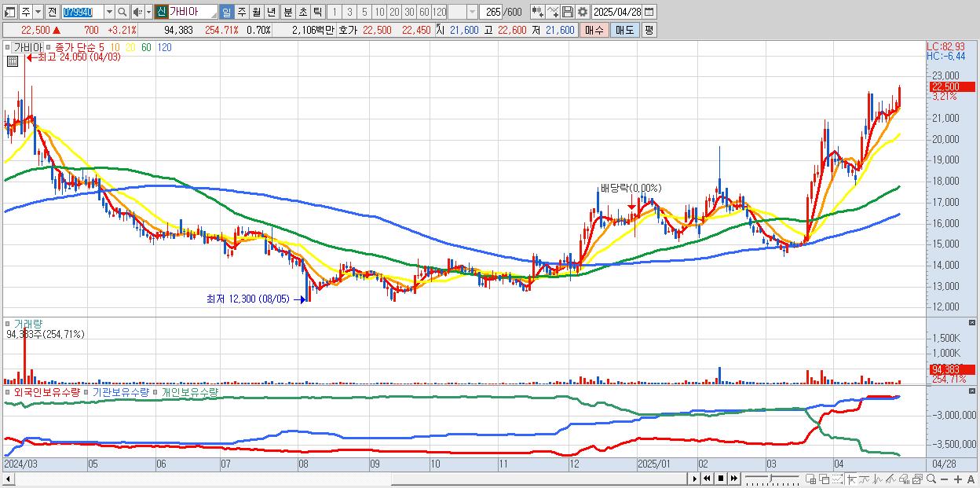Click the search magnifier beside stock code

click(x=122, y=12)
